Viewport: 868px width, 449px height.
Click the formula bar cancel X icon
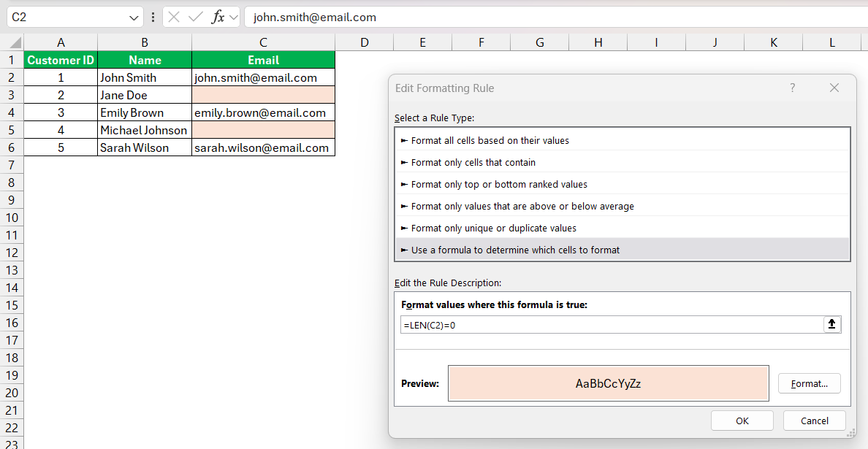(174, 17)
